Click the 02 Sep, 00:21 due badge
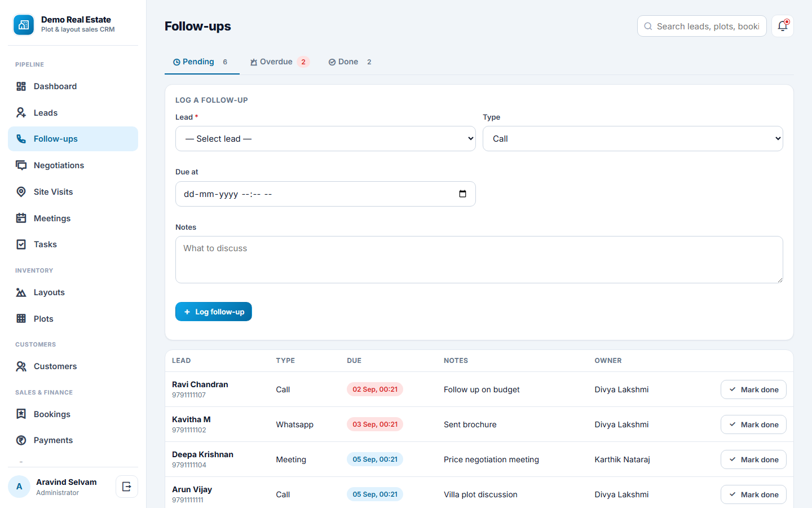 375,389
